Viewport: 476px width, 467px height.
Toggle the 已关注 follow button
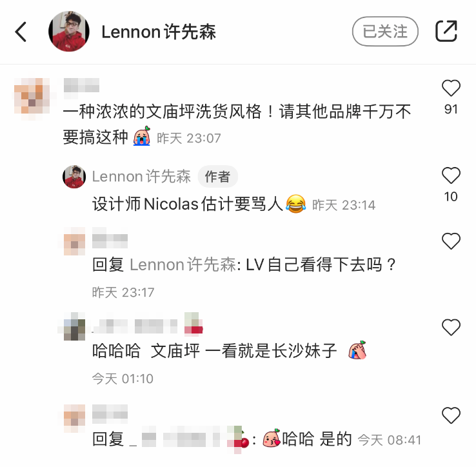[x=385, y=31]
